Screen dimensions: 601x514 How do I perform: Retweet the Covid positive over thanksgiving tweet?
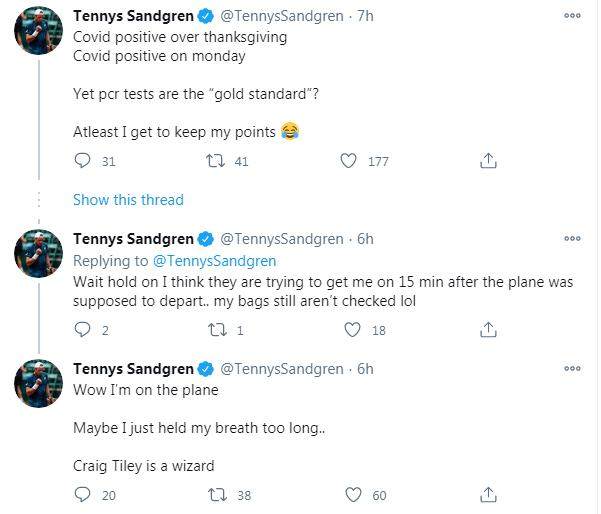tap(212, 161)
